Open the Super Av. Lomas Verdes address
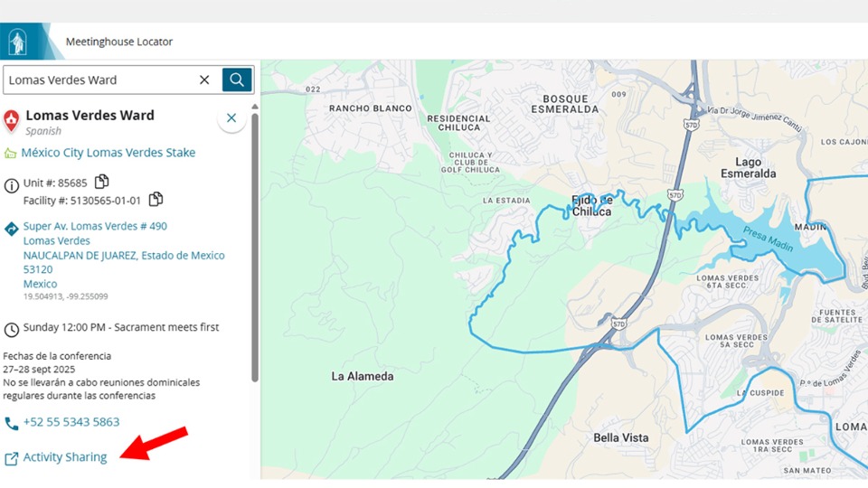Viewport: 868px width, 488px height. (95, 226)
